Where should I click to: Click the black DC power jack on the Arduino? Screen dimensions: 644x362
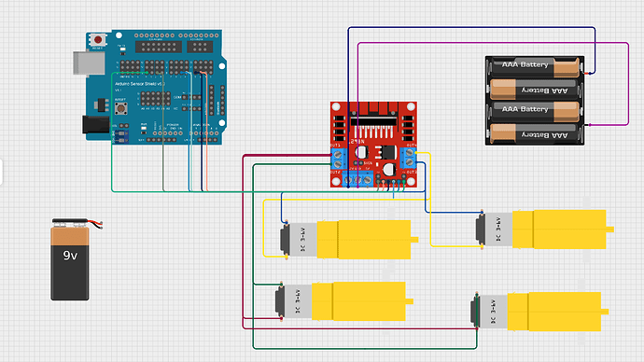click(96, 125)
